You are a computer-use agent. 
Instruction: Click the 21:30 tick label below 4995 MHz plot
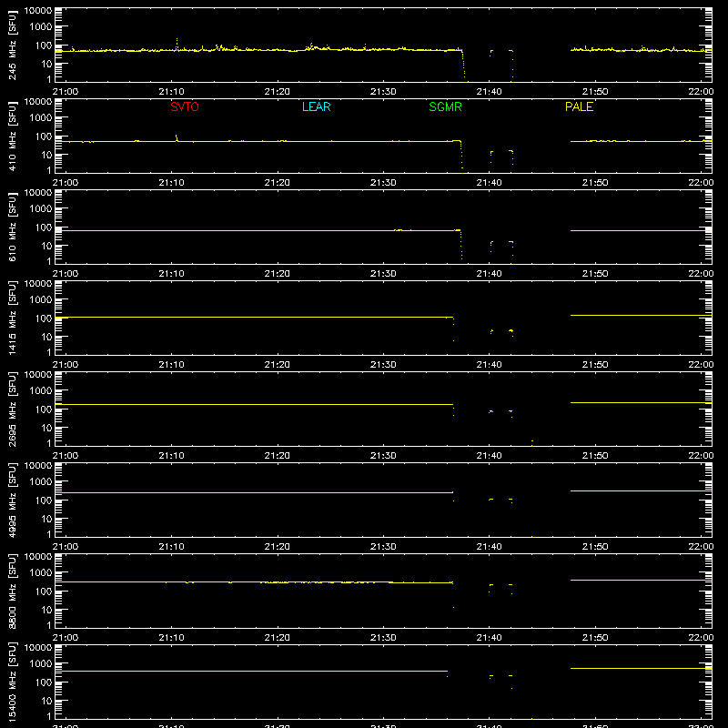(x=383, y=547)
